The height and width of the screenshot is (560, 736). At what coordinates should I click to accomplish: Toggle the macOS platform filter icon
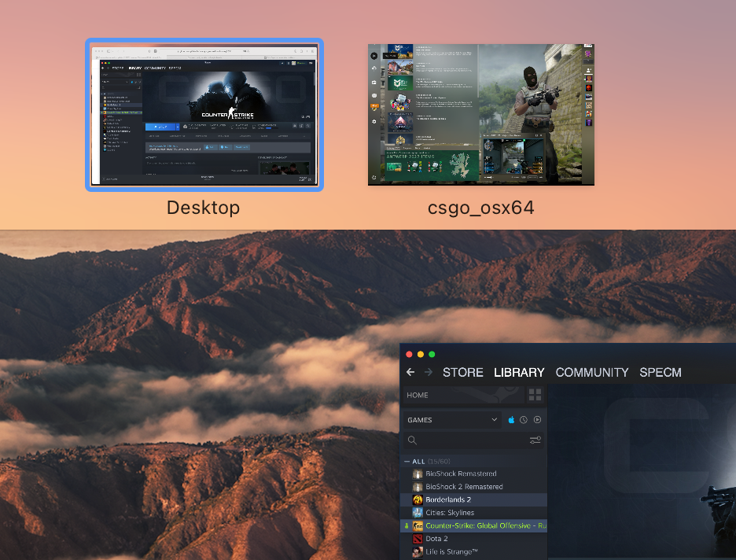click(x=511, y=420)
